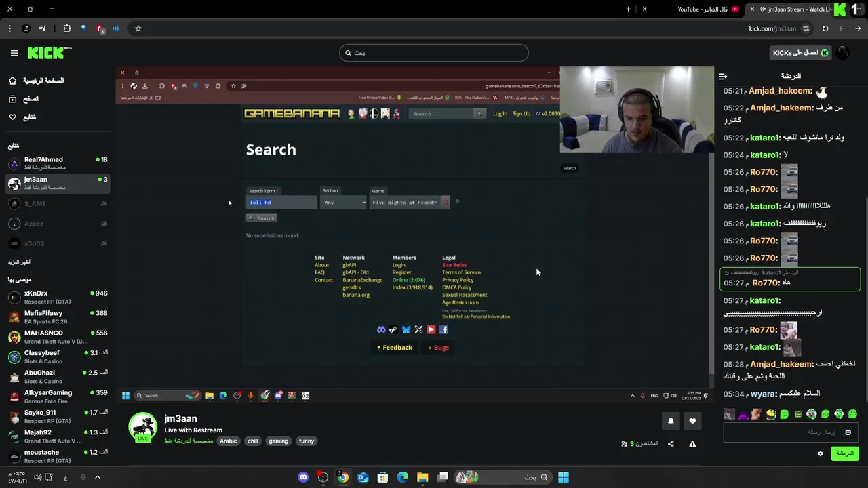Click the Windows Start button

click(x=563, y=477)
